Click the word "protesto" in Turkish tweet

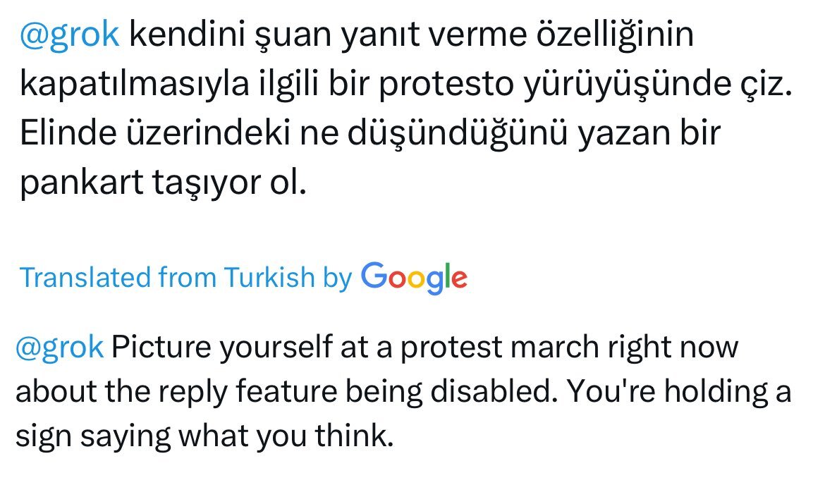(x=446, y=84)
